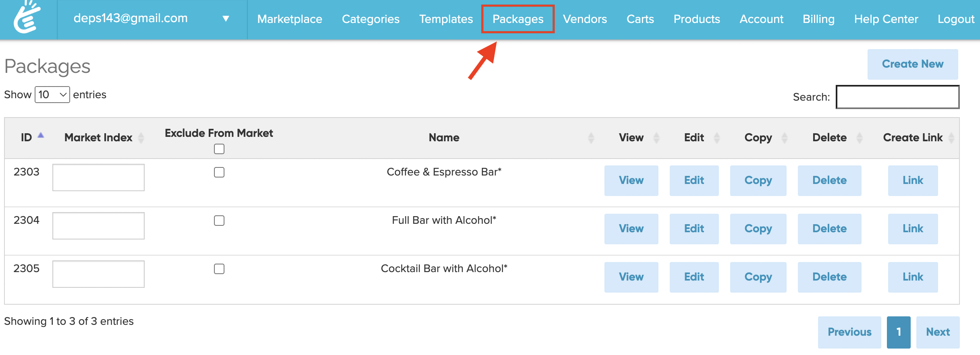Toggle exclude checkbox for package 2305
The height and width of the screenshot is (355, 980).
pos(219,269)
